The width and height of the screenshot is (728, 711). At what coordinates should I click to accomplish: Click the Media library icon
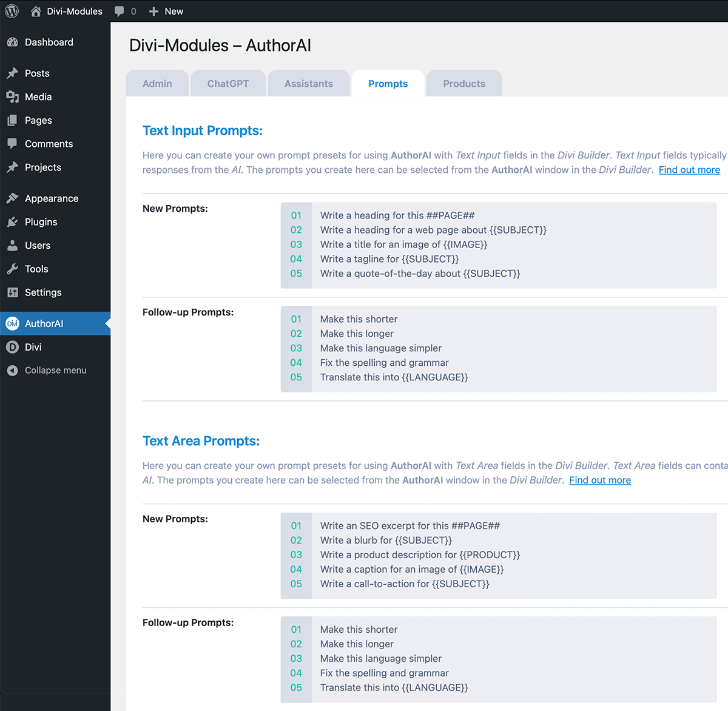click(12, 97)
